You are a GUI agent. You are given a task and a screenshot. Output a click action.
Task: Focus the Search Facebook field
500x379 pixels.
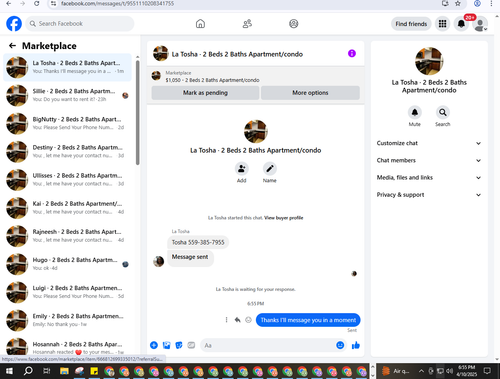click(80, 24)
